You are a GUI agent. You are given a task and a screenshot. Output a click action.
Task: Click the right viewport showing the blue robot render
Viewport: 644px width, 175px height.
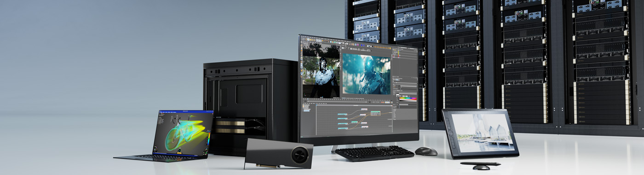click(367, 74)
